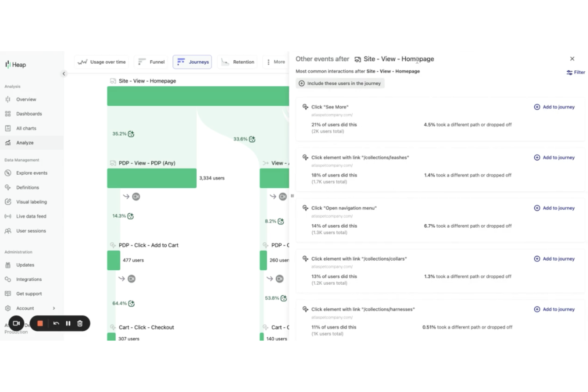Click the 64.4% conversion insight icon
Screen dimensions: 588x392
pos(132,303)
